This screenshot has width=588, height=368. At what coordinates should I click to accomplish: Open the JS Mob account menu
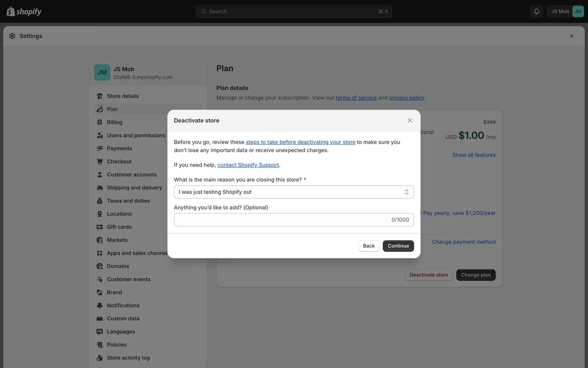pos(565,11)
